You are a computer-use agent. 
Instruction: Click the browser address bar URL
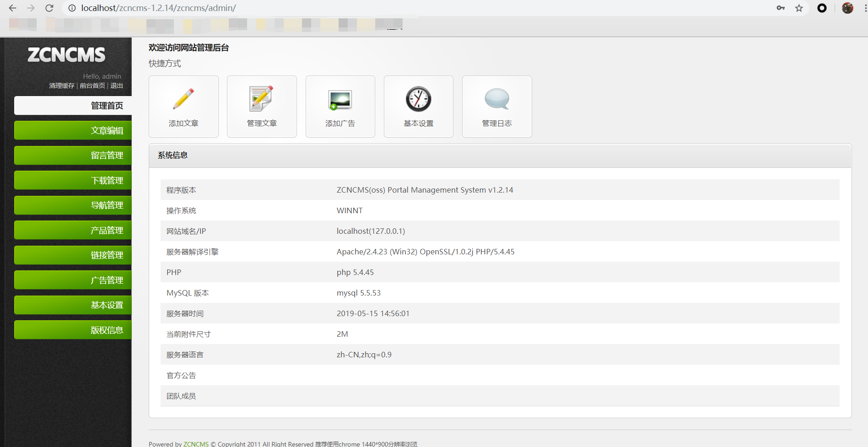pyautogui.click(x=158, y=8)
